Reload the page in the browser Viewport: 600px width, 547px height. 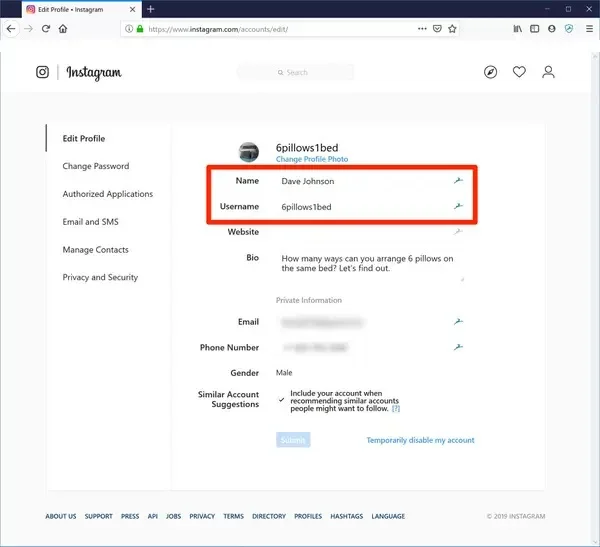(45, 29)
